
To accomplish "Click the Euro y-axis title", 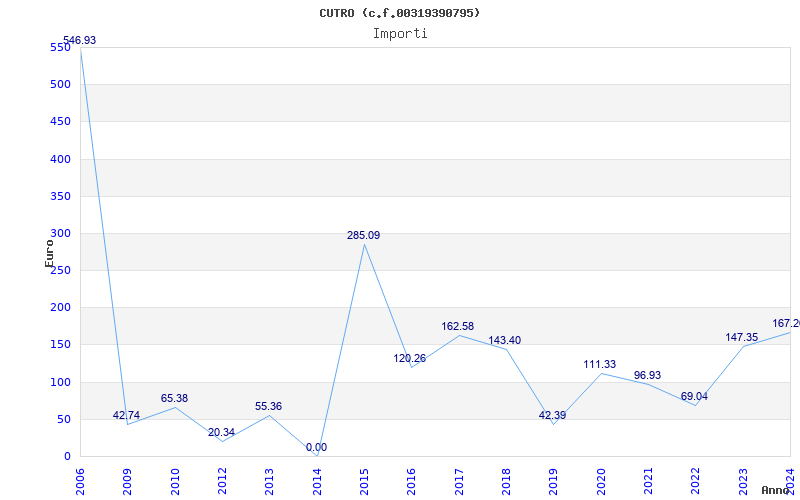I will (49, 253).
